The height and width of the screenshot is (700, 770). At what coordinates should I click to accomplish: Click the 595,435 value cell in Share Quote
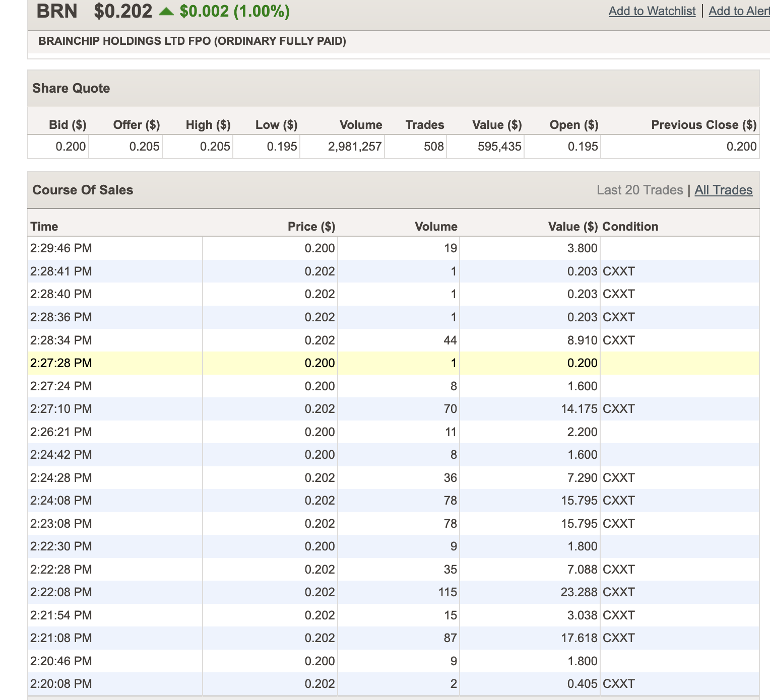click(x=499, y=147)
